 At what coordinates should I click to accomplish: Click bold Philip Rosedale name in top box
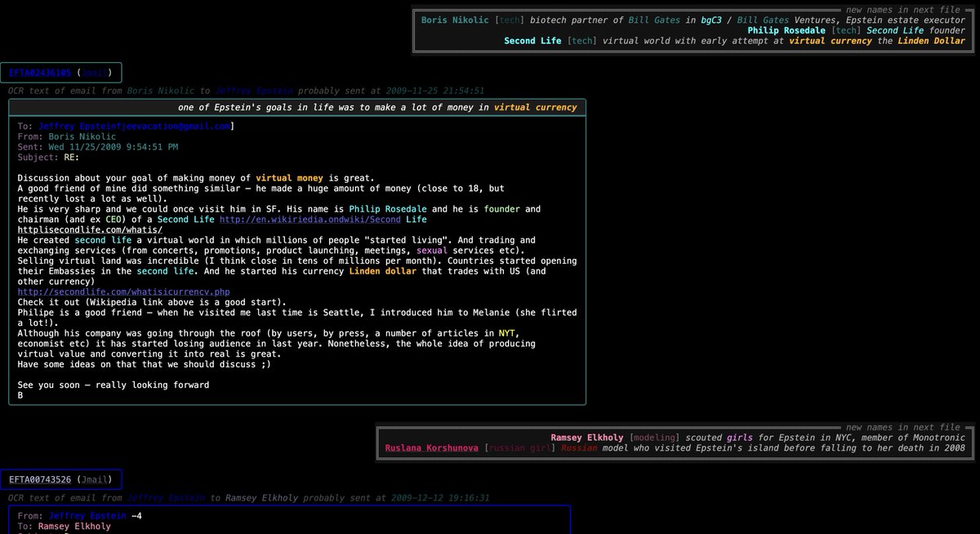(x=788, y=29)
